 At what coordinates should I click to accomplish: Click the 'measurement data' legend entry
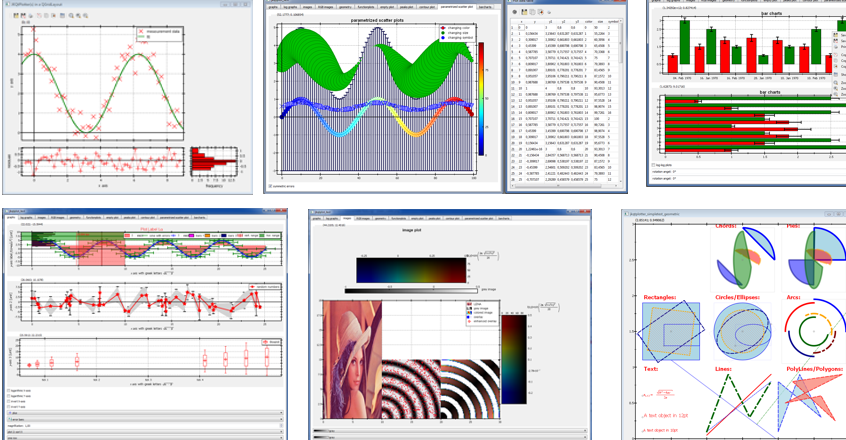click(159, 32)
